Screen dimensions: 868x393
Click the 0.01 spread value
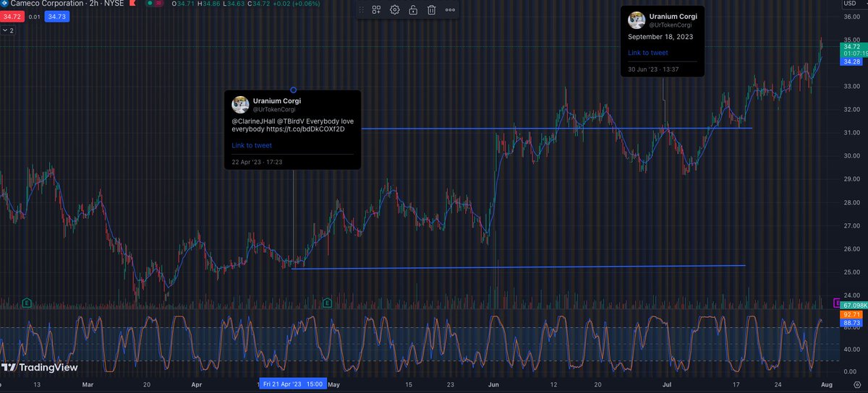pos(35,16)
